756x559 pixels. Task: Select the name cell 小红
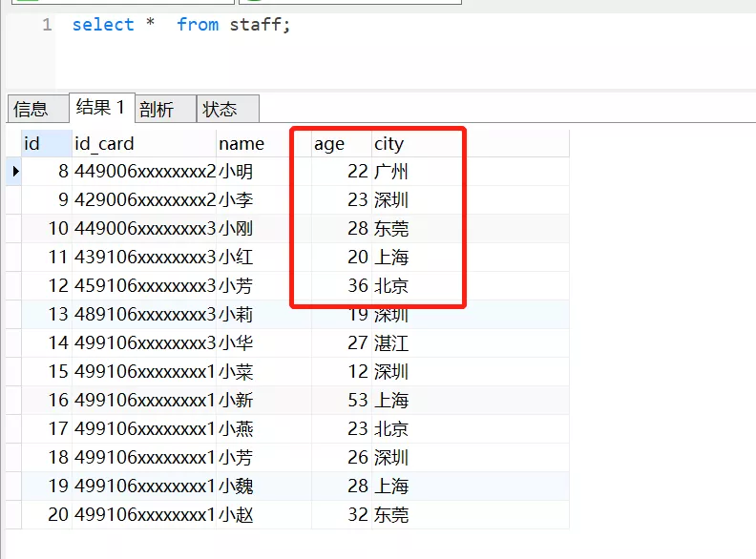(263, 257)
